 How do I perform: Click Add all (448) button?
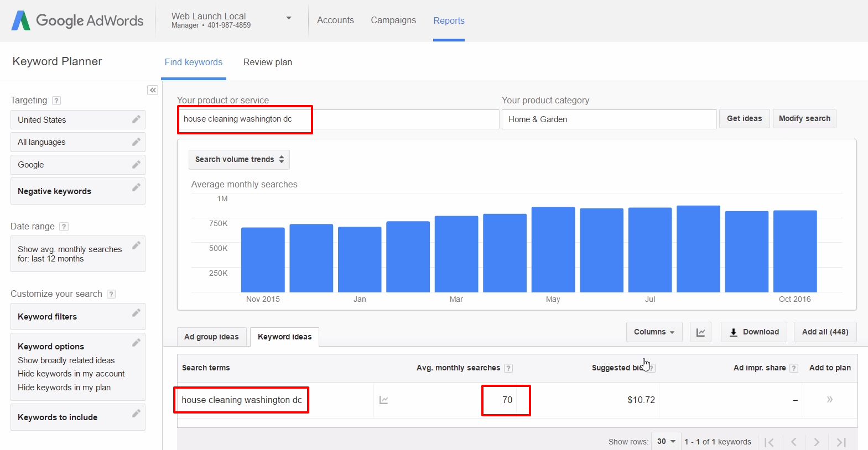point(825,332)
